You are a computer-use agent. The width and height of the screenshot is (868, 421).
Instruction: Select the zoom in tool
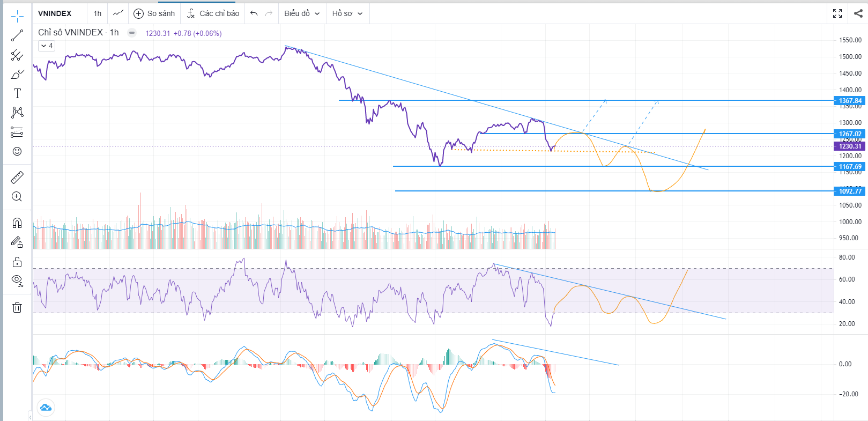pos(17,197)
